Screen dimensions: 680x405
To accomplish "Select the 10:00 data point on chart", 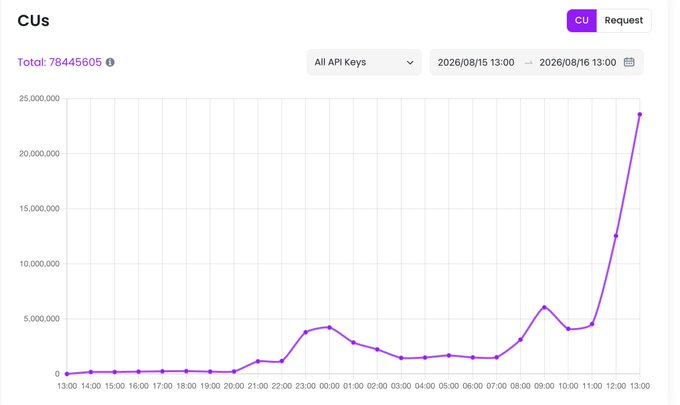I will 568,329.
